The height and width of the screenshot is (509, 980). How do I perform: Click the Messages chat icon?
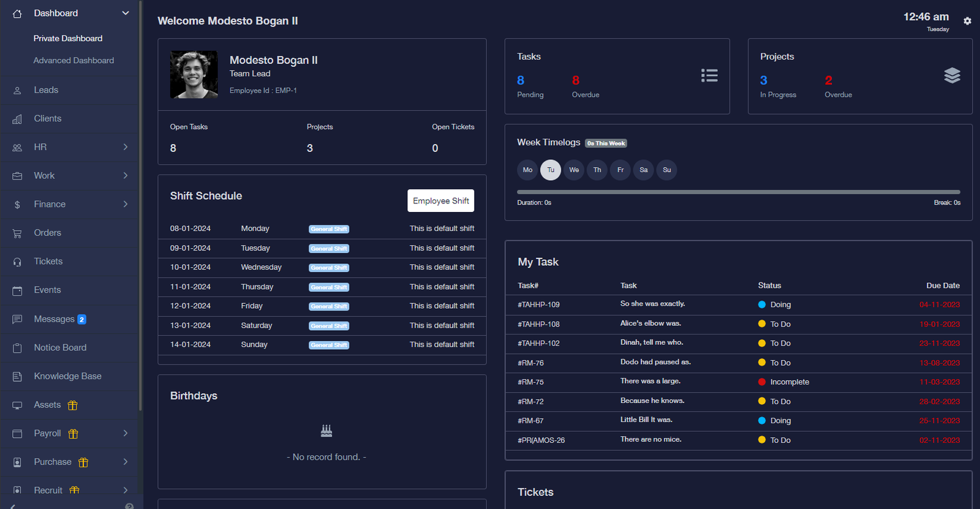pos(17,319)
